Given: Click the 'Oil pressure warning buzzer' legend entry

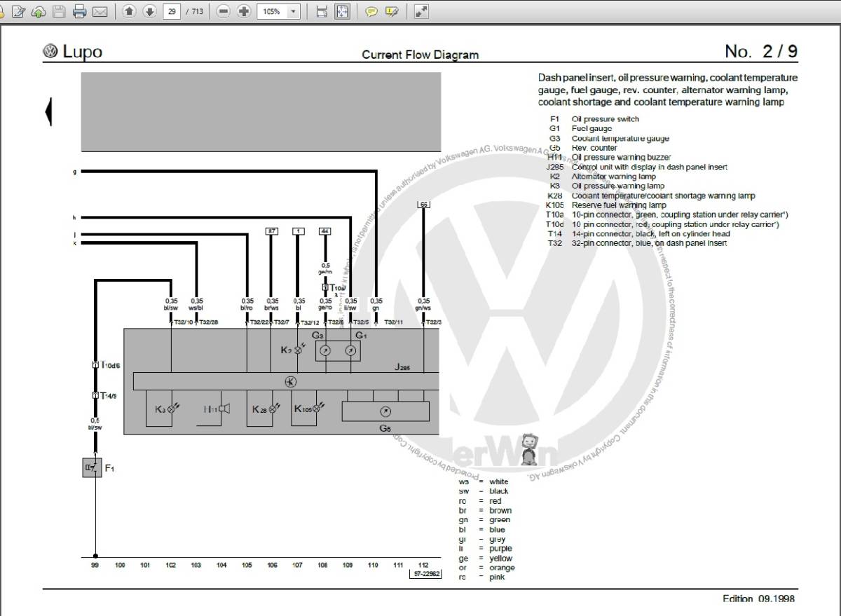Looking at the screenshot, I should 621,158.
